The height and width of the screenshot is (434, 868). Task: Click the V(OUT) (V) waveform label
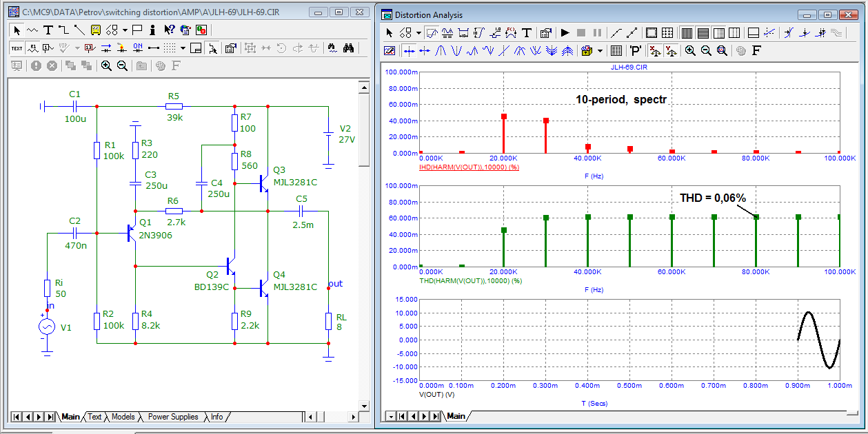(x=436, y=395)
